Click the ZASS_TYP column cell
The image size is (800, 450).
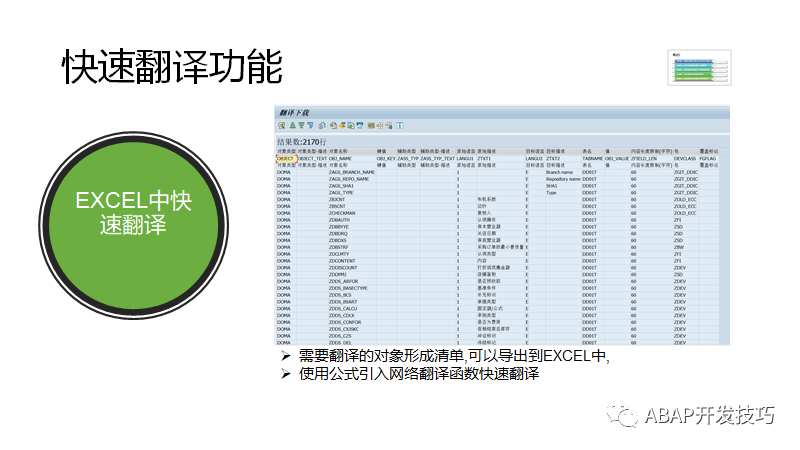408,159
